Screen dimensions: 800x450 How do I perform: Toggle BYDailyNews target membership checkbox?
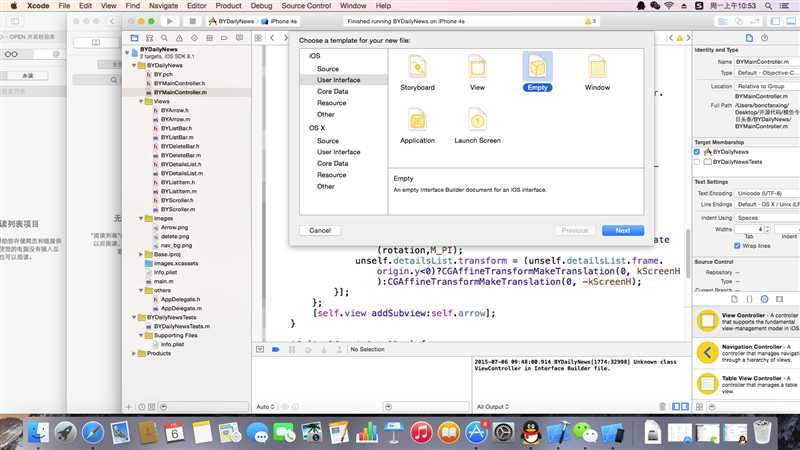tap(697, 152)
